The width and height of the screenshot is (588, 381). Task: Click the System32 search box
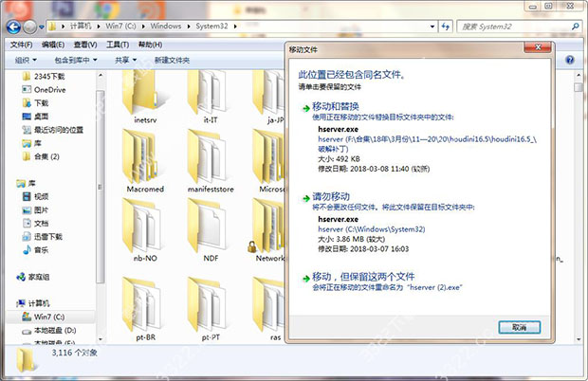[514, 27]
